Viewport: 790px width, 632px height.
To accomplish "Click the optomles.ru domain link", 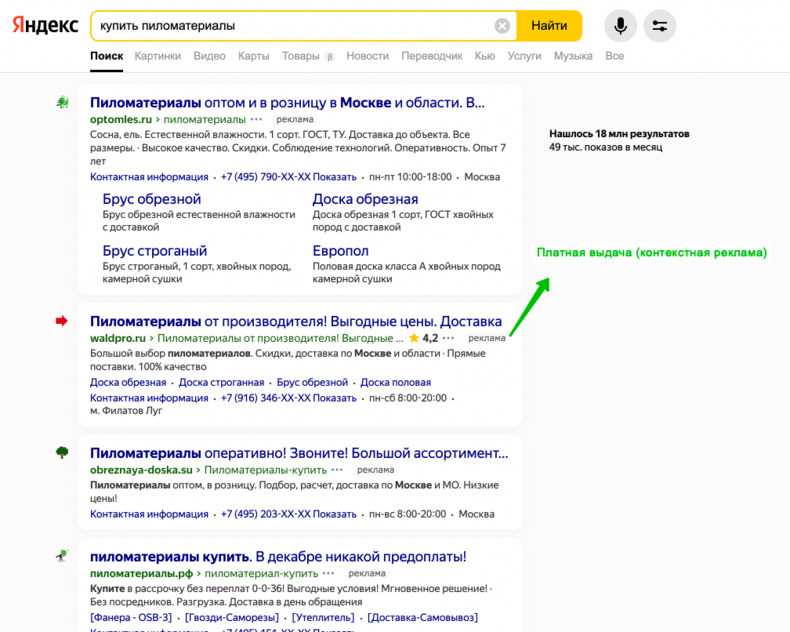I will tap(121, 119).
